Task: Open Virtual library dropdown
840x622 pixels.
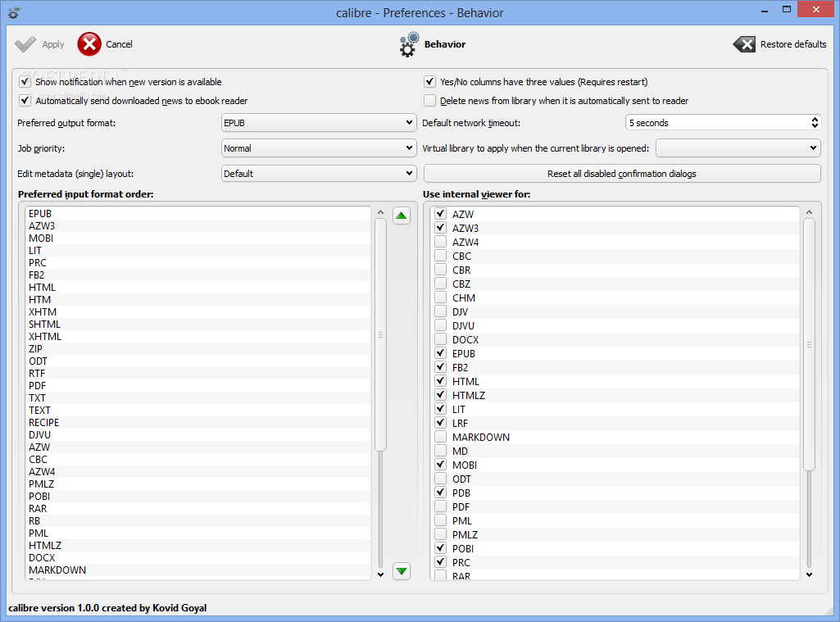Action: point(738,148)
